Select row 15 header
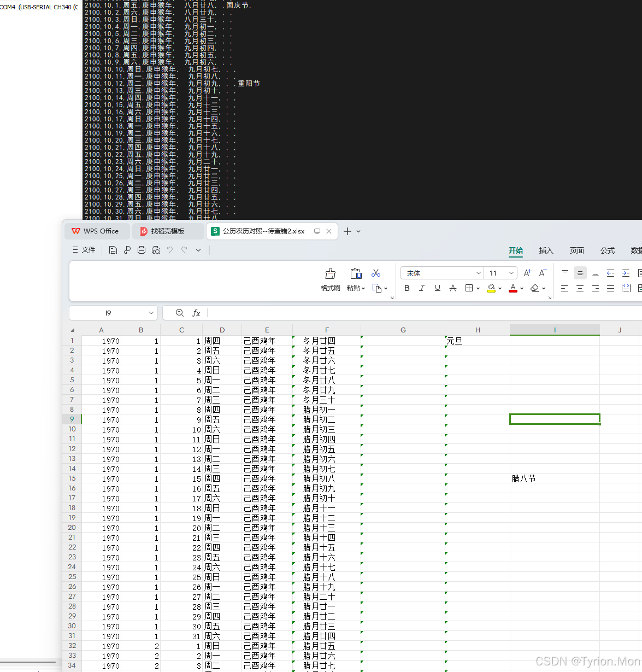This screenshot has width=642, height=672. (72, 478)
